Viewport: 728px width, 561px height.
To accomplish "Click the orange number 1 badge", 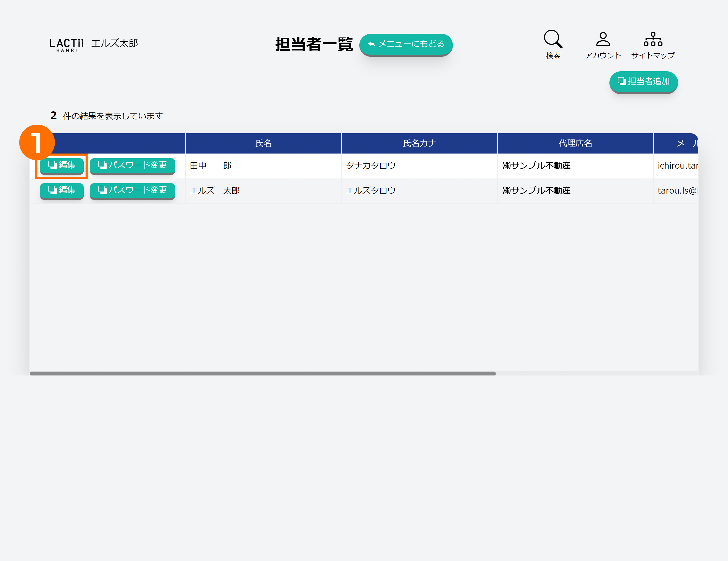I will 37,142.
